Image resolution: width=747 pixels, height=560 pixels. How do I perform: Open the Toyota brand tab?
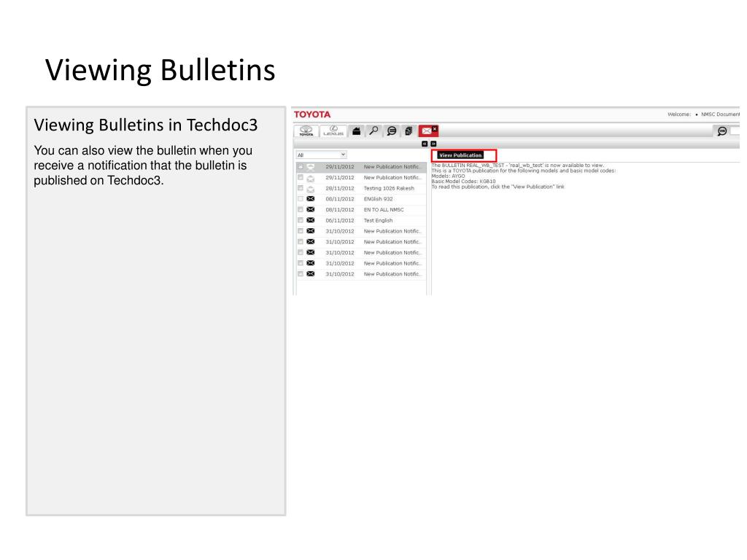click(x=306, y=131)
